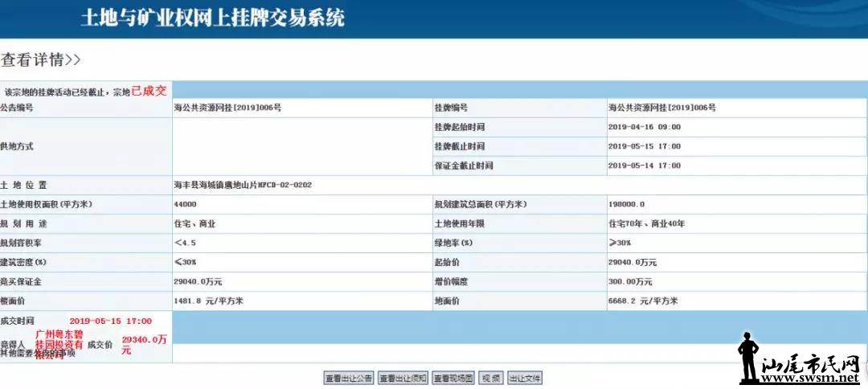The height and width of the screenshot is (389, 868).
Task: Click the 汕尾市民网 figure logo icon
Action: [749, 357]
